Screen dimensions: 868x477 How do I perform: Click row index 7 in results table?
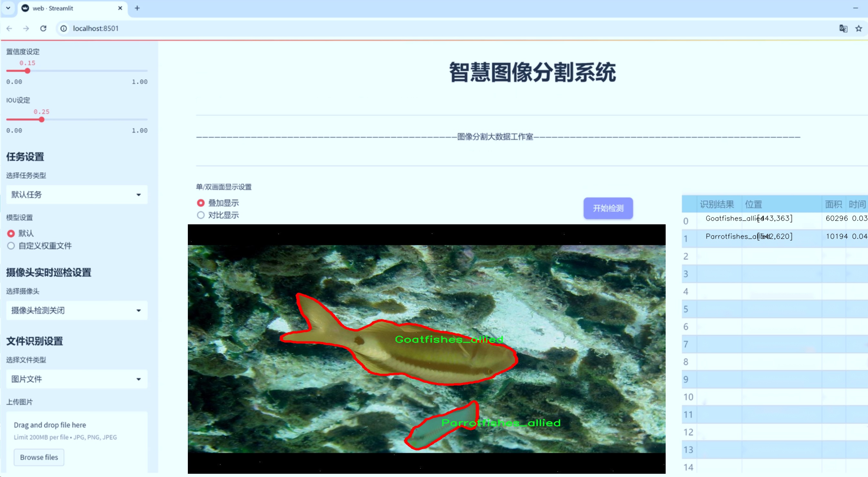[x=686, y=344]
